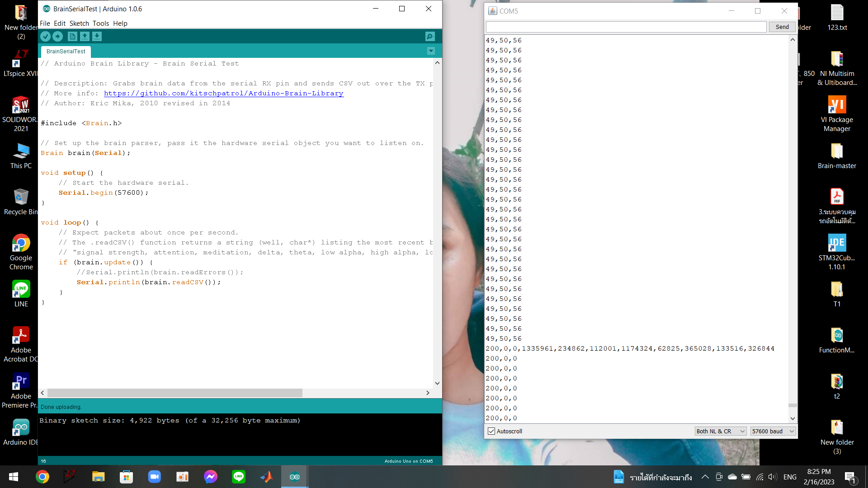Show hidden system tray icons chevron

coord(705,477)
